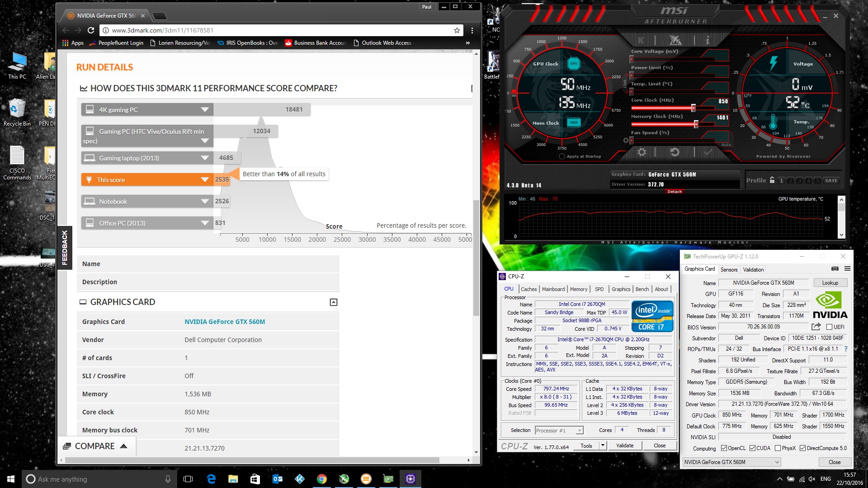Reset Afterburner settings with the circular arrow

[675, 152]
